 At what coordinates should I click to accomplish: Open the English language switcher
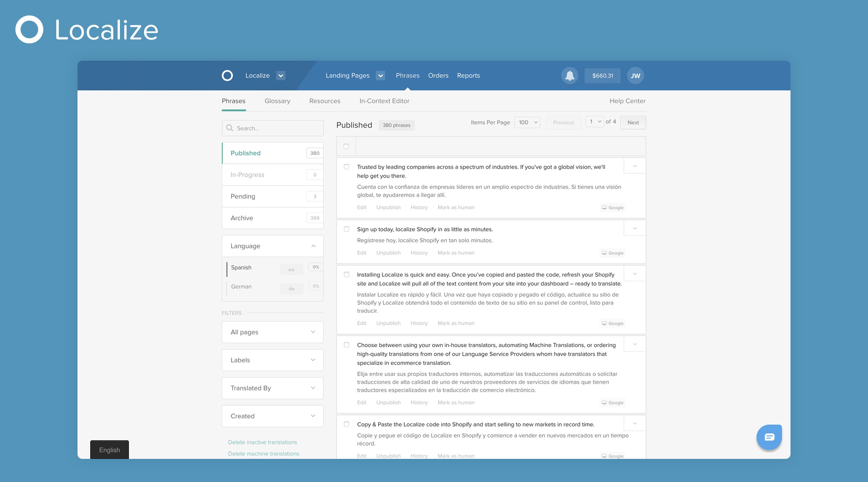point(109,450)
